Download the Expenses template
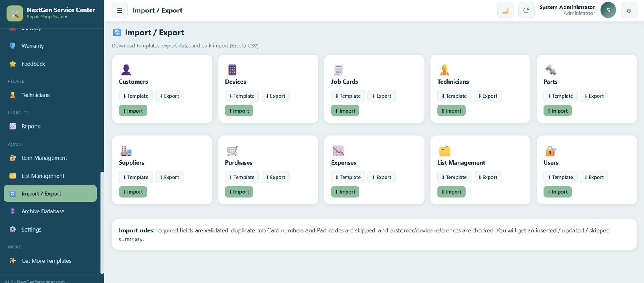Screen dimensions: 644x283 [x=348, y=177]
